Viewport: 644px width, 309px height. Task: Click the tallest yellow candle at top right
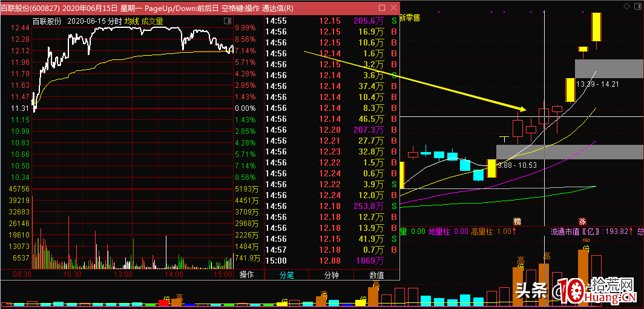pyautogui.click(x=596, y=27)
